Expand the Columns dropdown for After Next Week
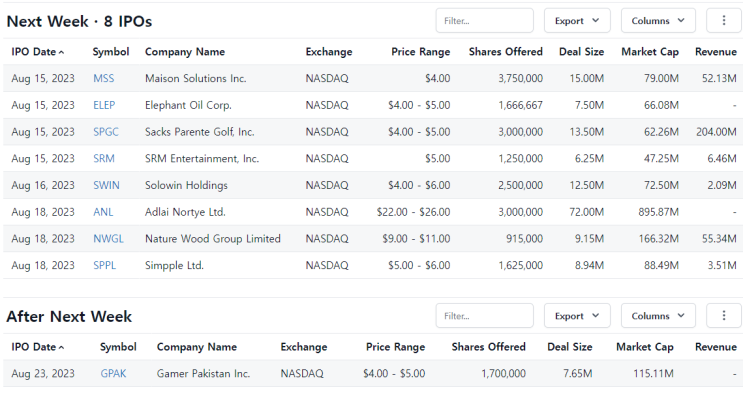Viewport: 743px width, 402px height. click(658, 316)
